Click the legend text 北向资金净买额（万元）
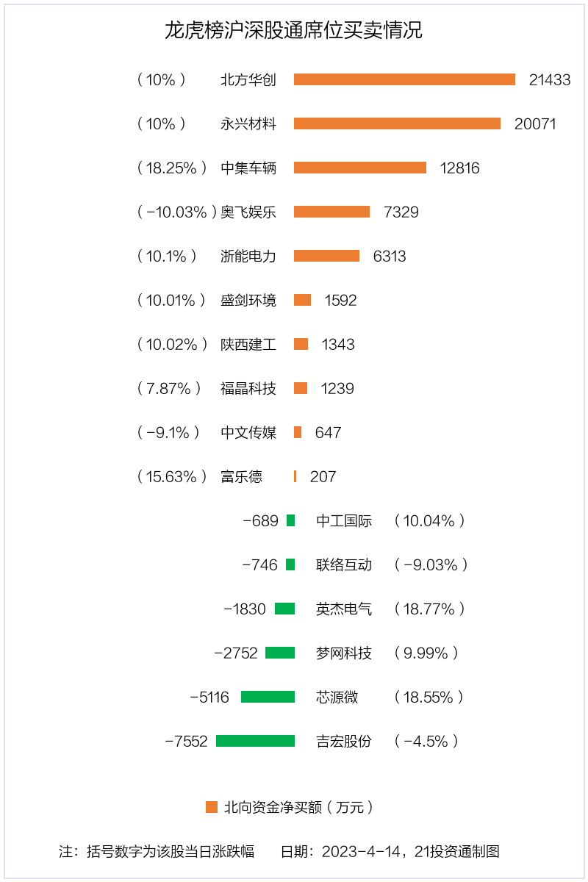The image size is (588, 882). tap(300, 807)
